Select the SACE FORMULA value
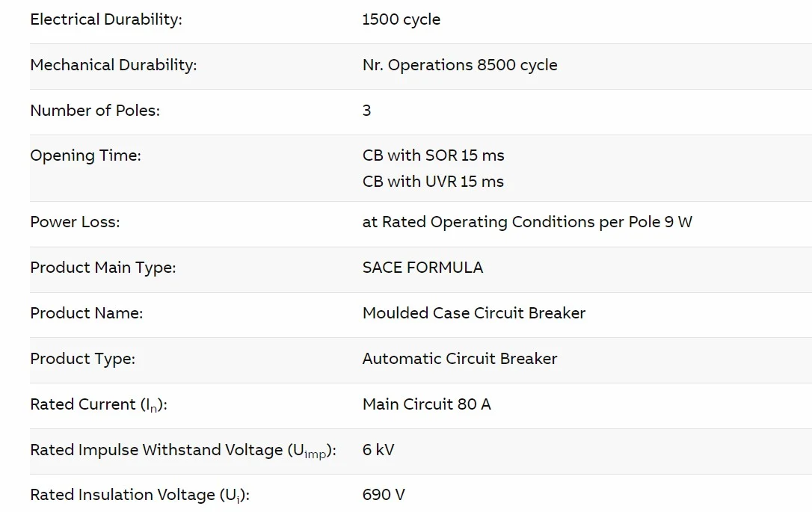The image size is (812, 512). tap(422, 268)
